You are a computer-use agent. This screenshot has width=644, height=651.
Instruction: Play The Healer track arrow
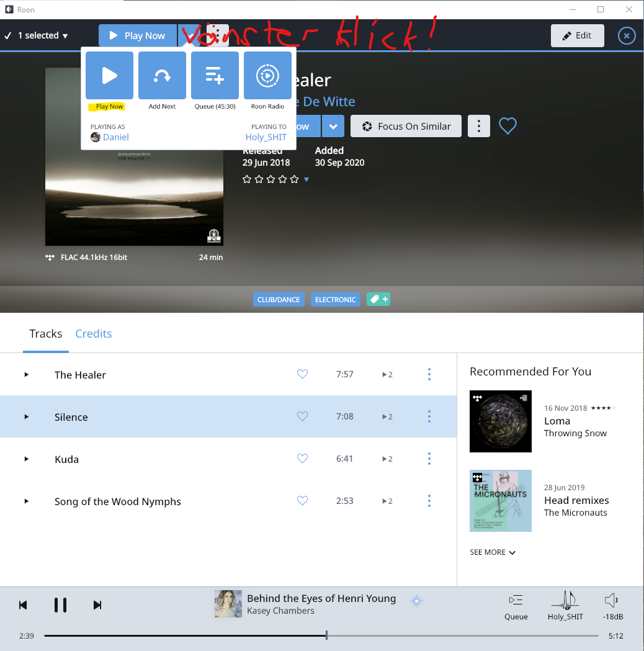(x=27, y=374)
